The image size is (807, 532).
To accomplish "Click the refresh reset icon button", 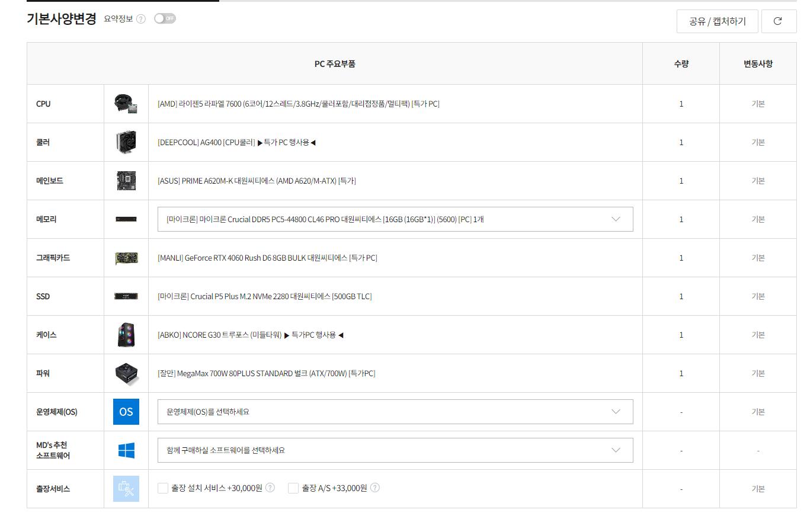I will 779,21.
